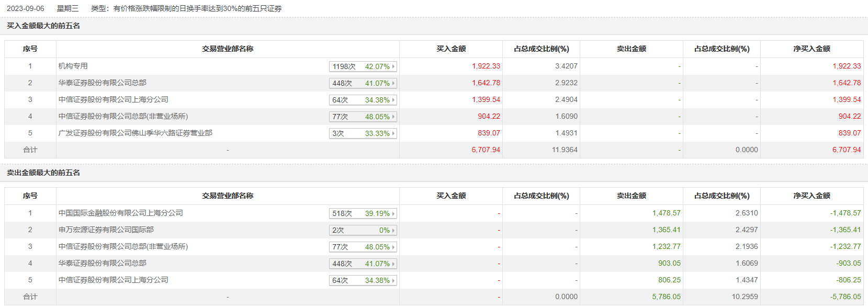This screenshot has height=308, width=868.
Task: Expand the 2次 0% stats box
Action: [x=363, y=230]
